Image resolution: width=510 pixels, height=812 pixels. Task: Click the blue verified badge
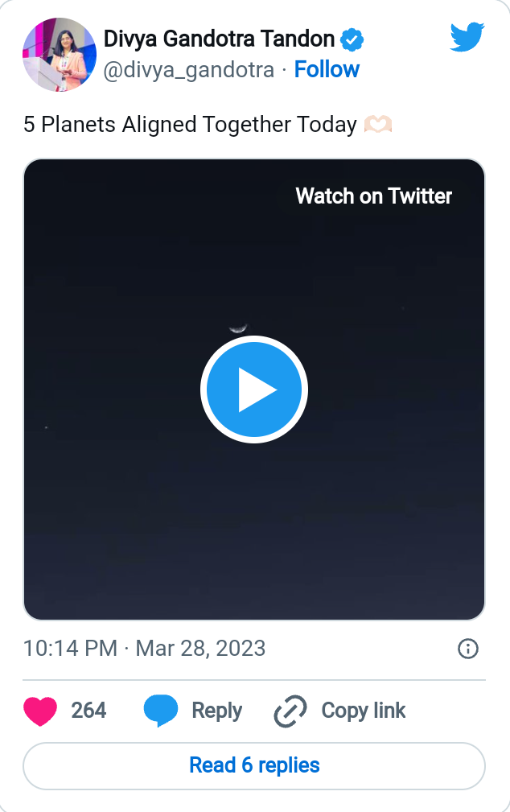[352, 40]
